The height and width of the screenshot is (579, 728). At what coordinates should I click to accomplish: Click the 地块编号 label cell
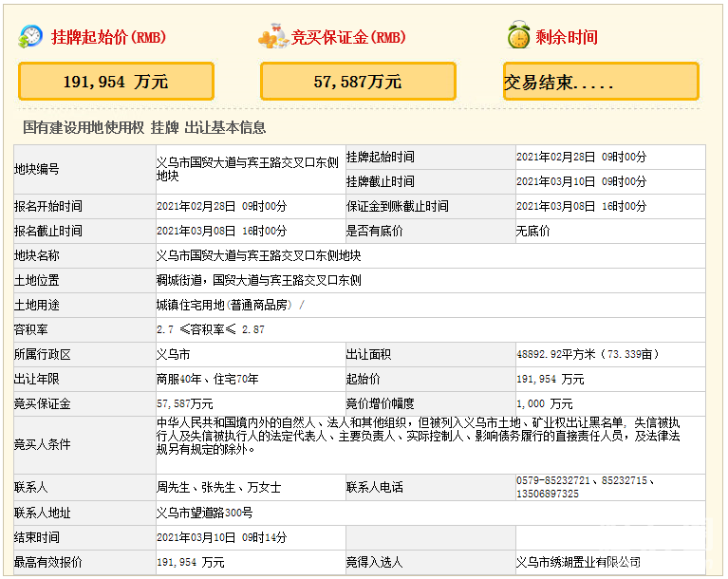[x=36, y=169]
